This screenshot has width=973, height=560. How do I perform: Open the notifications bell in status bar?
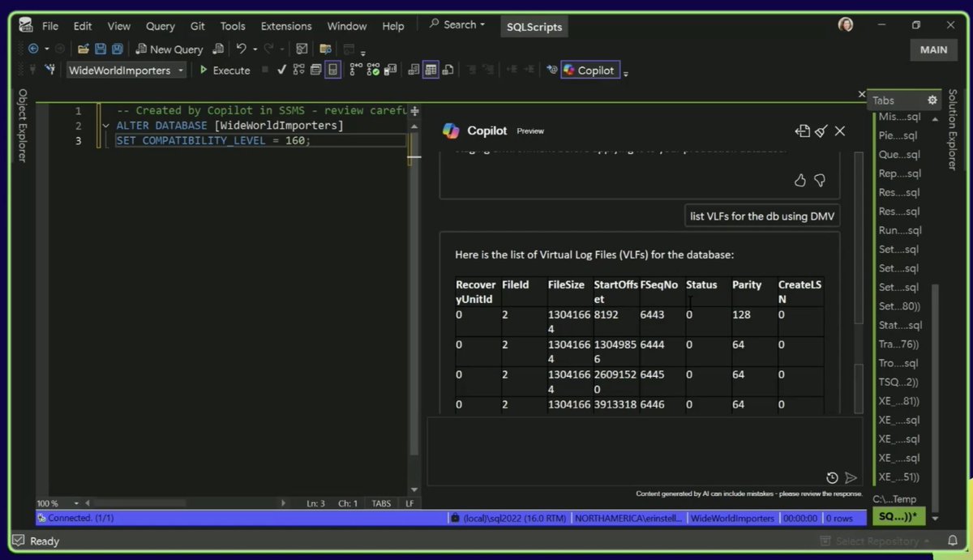pos(953,541)
